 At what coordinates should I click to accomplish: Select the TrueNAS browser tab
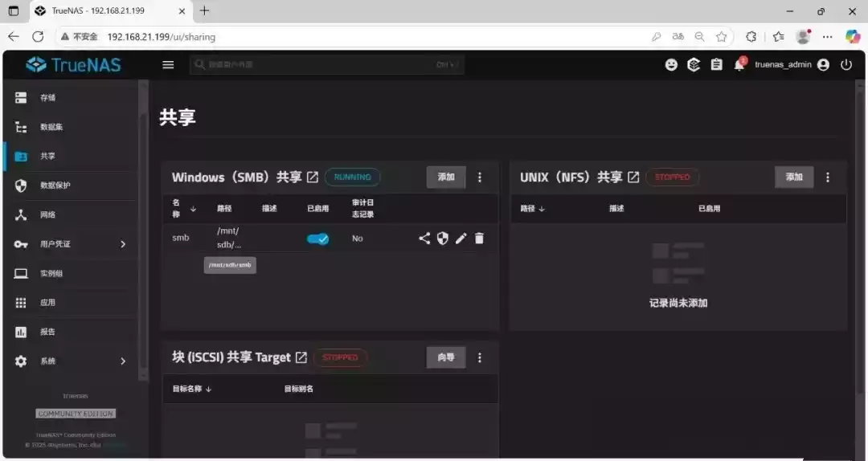click(x=109, y=10)
